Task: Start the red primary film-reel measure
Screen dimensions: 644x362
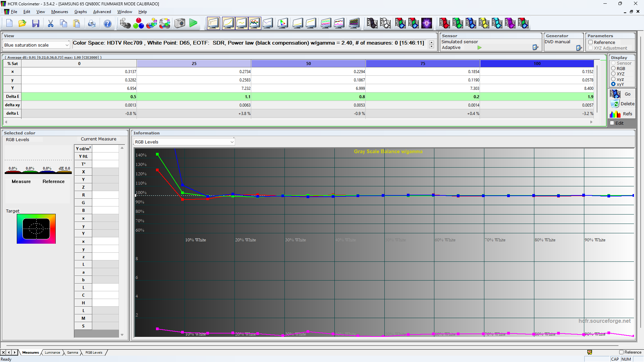Action: click(444, 23)
